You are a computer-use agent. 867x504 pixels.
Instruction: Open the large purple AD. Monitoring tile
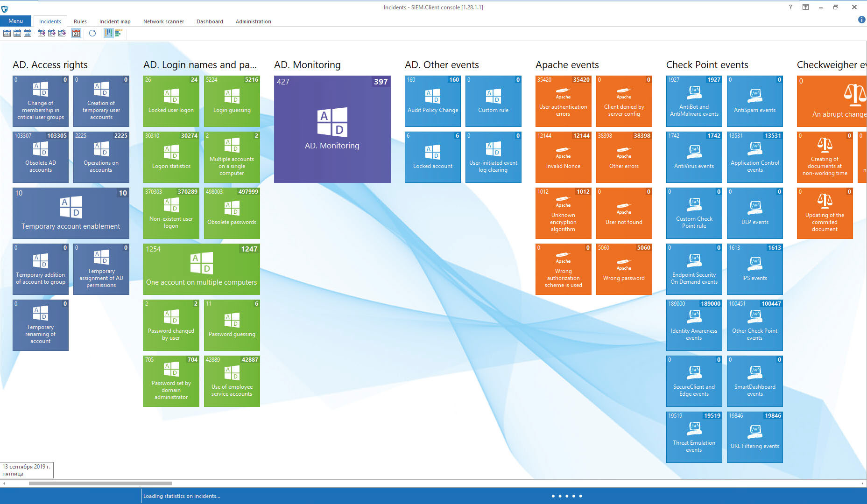(332, 129)
